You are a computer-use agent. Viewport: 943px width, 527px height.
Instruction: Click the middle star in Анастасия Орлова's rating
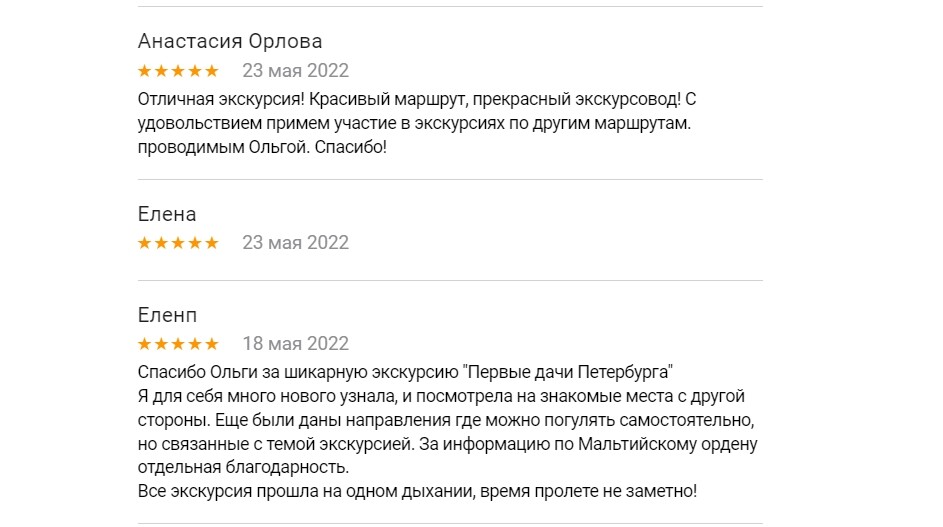[x=178, y=71]
